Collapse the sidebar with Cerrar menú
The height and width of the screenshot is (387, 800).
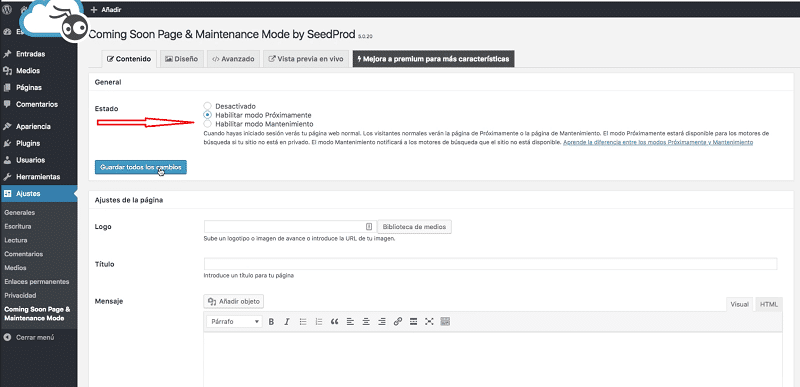(x=35, y=338)
